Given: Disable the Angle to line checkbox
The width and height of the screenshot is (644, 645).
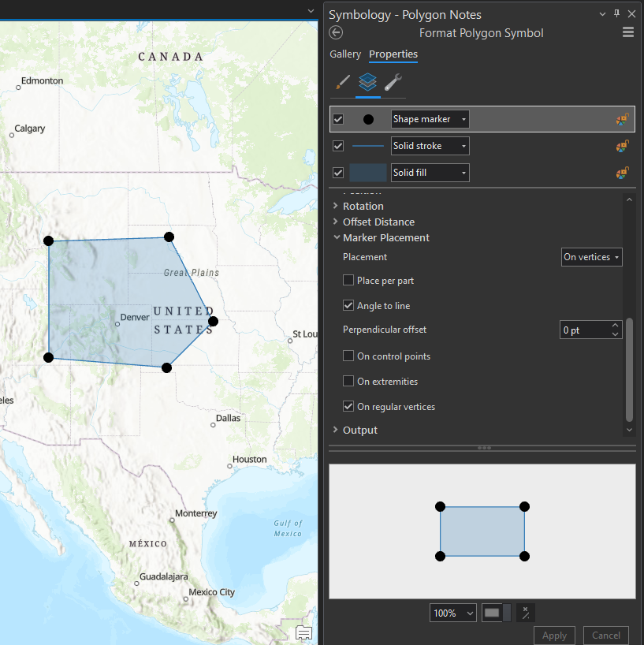Looking at the screenshot, I should pyautogui.click(x=348, y=305).
